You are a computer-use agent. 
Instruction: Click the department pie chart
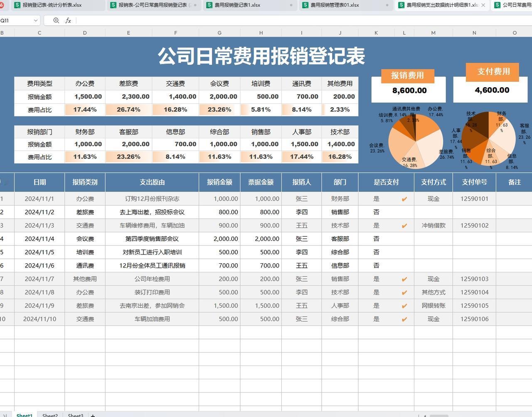(x=488, y=138)
